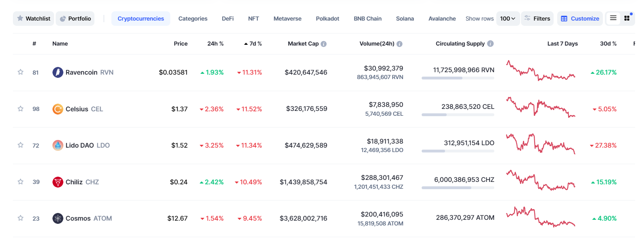Viewport: 644px width, 242px height.
Task: Click the Ravencoin coin logo icon
Action: coord(58,73)
